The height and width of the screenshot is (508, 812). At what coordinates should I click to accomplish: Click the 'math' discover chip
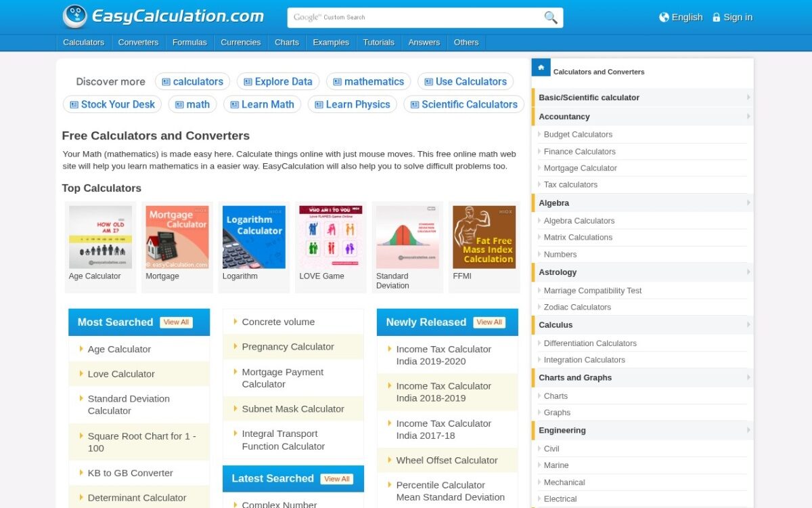tap(193, 105)
